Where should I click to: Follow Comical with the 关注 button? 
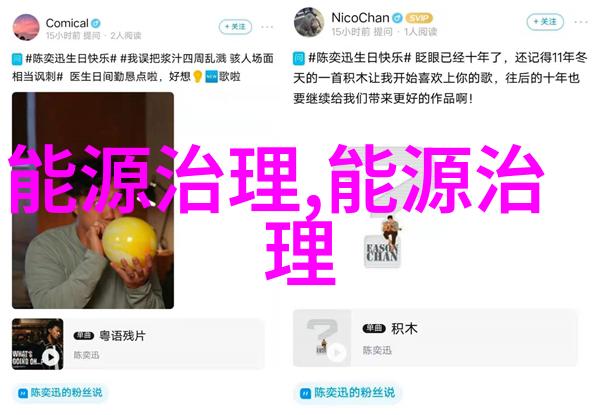click(x=235, y=27)
